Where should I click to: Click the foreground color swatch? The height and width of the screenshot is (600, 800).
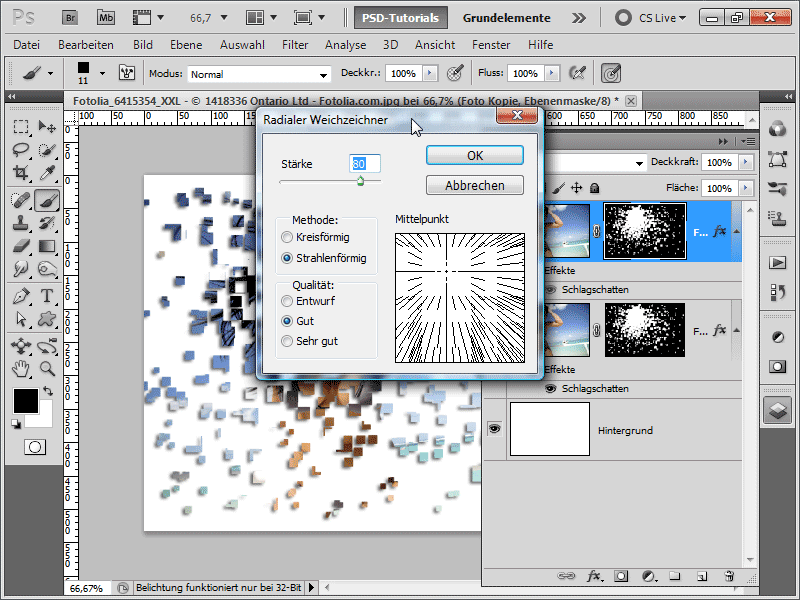pos(26,401)
